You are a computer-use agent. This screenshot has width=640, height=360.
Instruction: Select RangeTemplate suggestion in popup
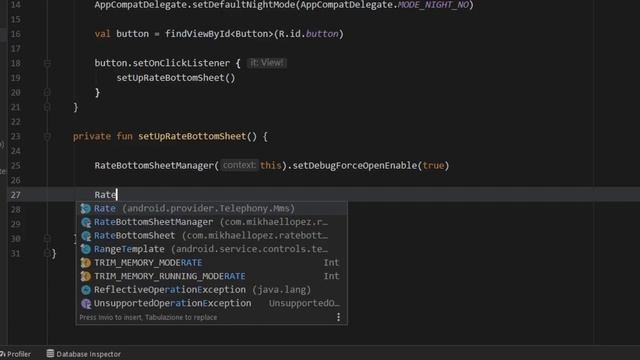(x=211, y=249)
